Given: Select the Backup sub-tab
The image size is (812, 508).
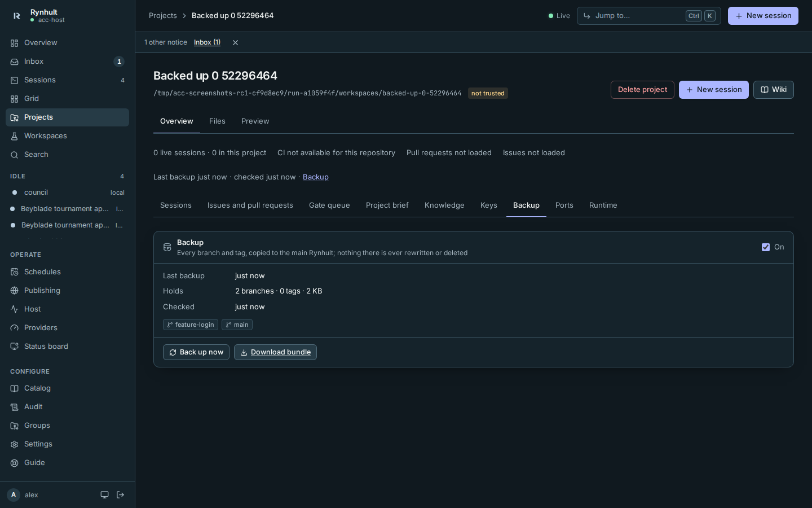Looking at the screenshot, I should tap(526, 205).
